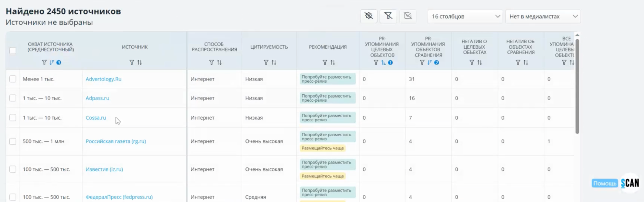Toggle sort on Охват источника column
The image size is (644, 202).
click(52, 63)
